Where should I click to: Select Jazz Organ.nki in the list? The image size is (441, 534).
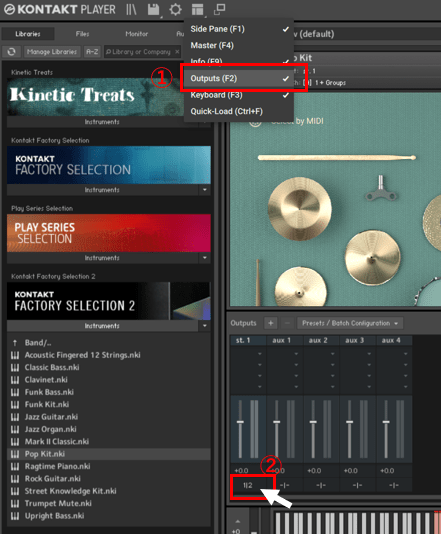[x=109, y=429]
